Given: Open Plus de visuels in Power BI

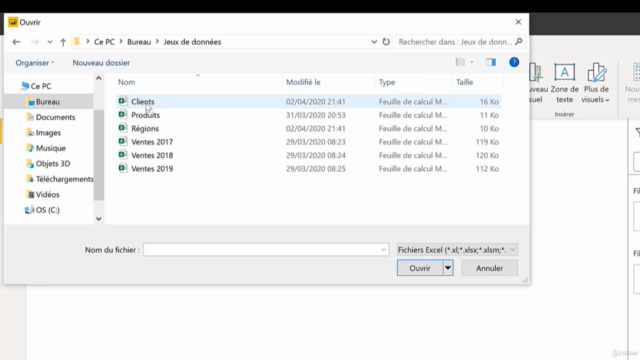Looking at the screenshot, I should point(596,83).
